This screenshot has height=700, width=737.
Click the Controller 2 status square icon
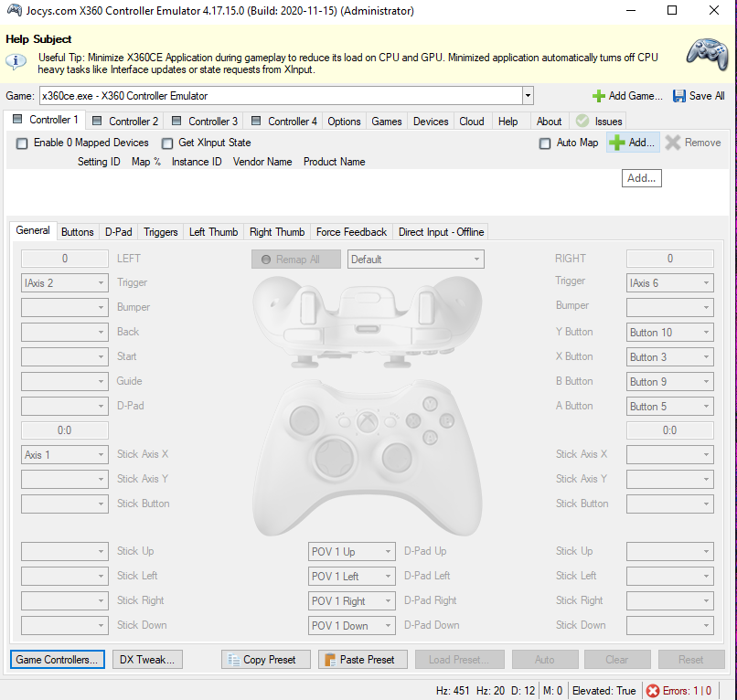97,121
